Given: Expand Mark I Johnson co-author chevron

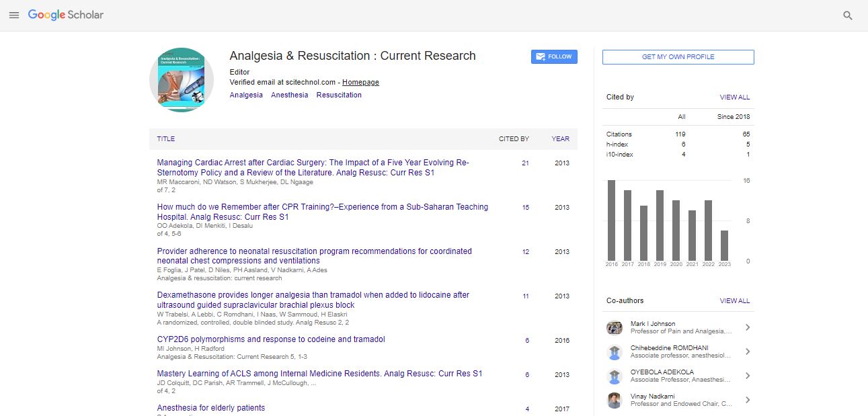Looking at the screenshot, I should 747,328.
